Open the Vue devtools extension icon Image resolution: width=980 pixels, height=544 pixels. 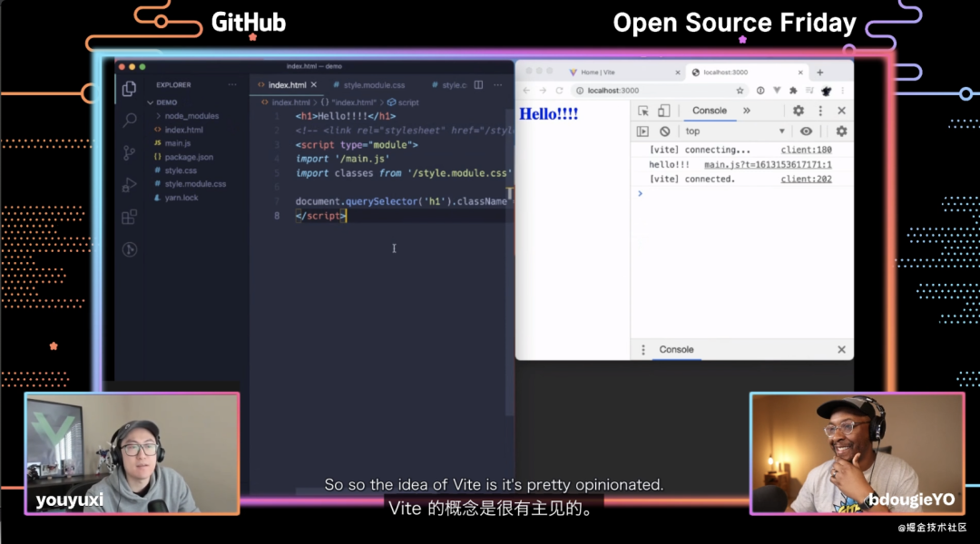tap(777, 91)
